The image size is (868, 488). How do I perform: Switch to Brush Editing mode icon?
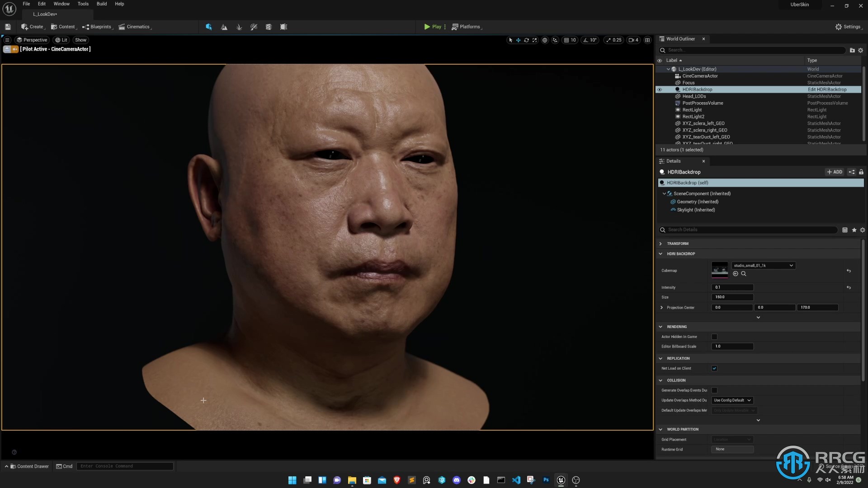point(283,27)
